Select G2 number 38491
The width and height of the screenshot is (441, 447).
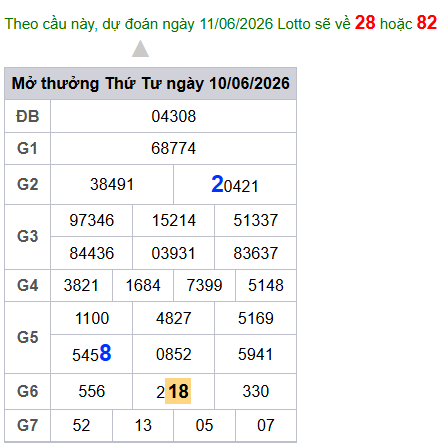pos(112,184)
